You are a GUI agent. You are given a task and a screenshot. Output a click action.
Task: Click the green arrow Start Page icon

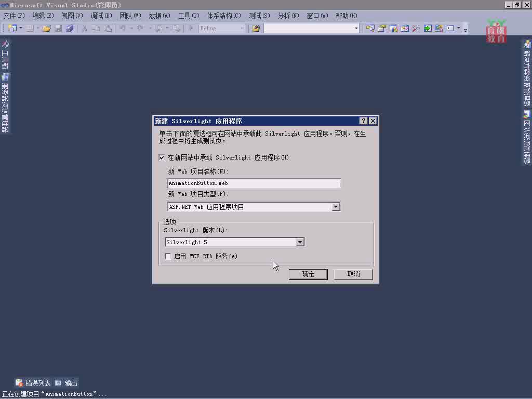[428, 29]
